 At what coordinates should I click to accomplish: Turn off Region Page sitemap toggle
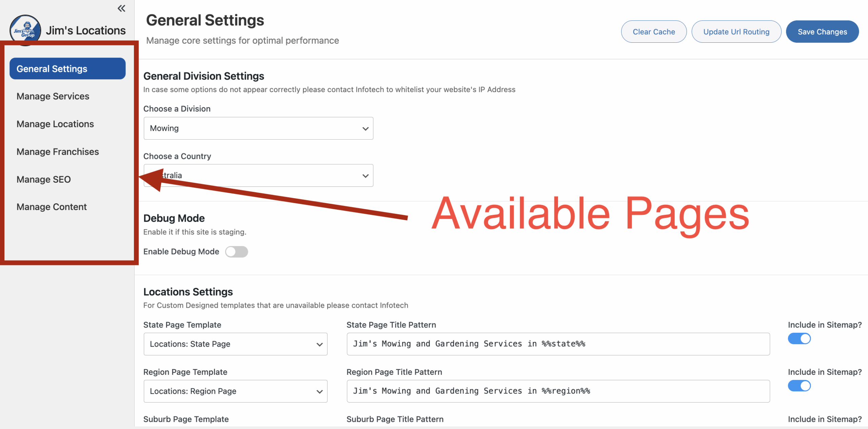(799, 386)
